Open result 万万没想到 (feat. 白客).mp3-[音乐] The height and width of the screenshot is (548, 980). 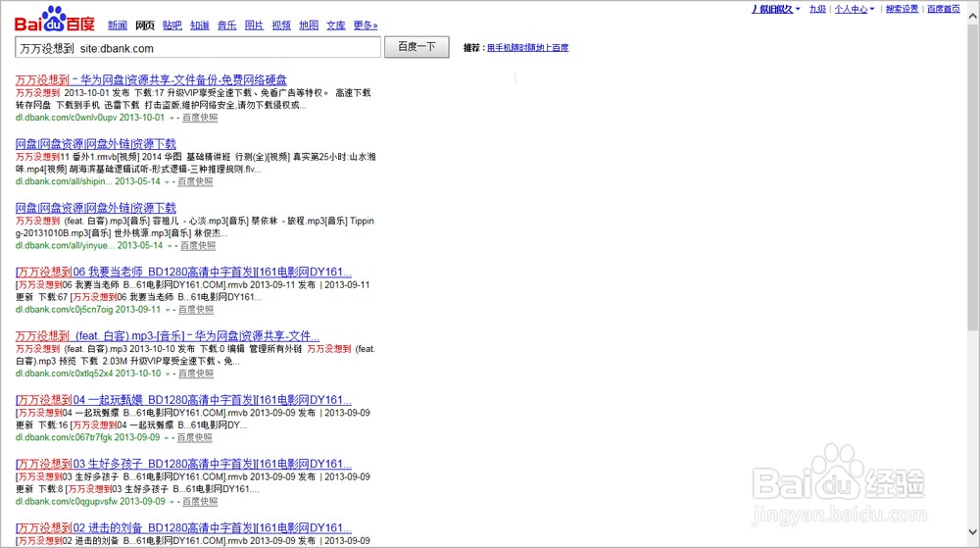click(x=168, y=335)
